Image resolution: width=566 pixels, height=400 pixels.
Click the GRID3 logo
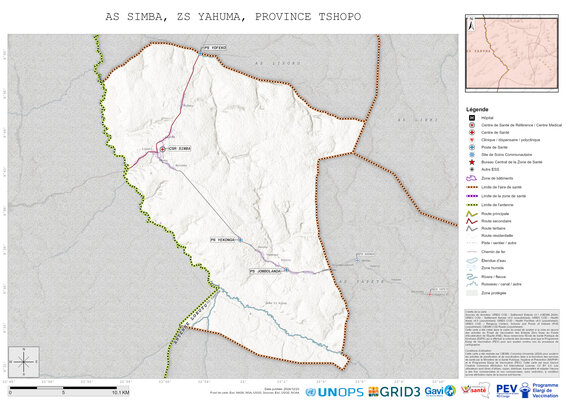tap(394, 392)
